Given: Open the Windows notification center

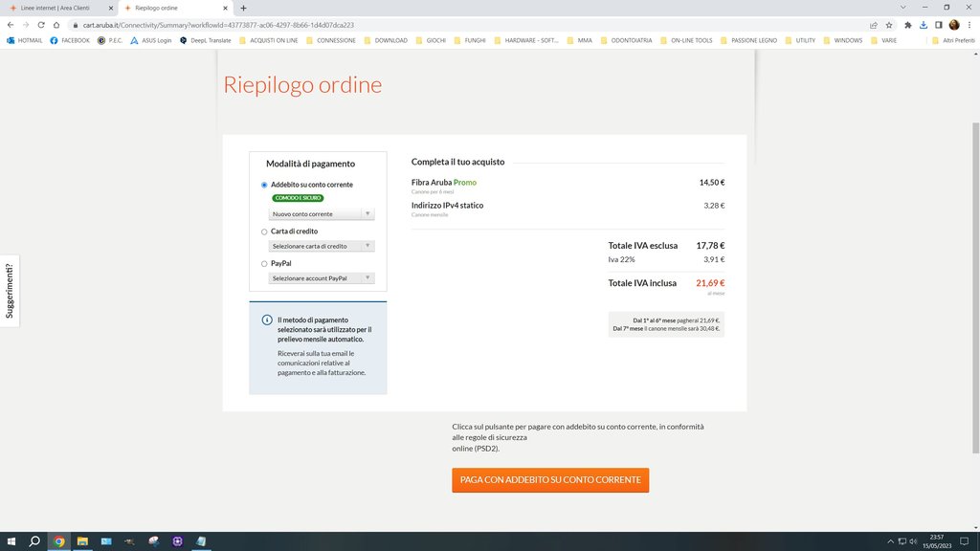Looking at the screenshot, I should point(965,541).
